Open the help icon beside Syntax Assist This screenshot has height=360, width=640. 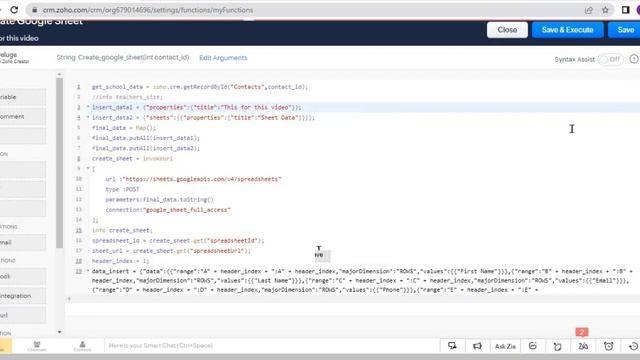(x=634, y=59)
